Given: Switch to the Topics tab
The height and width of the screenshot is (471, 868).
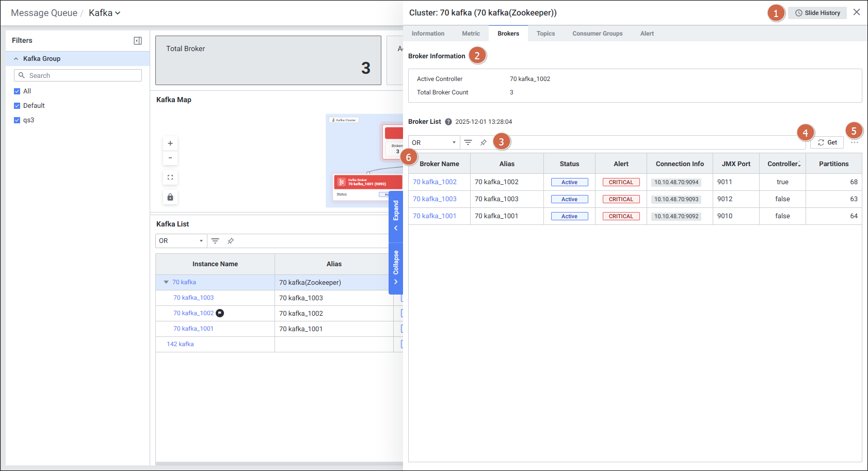Looking at the screenshot, I should [x=545, y=34].
